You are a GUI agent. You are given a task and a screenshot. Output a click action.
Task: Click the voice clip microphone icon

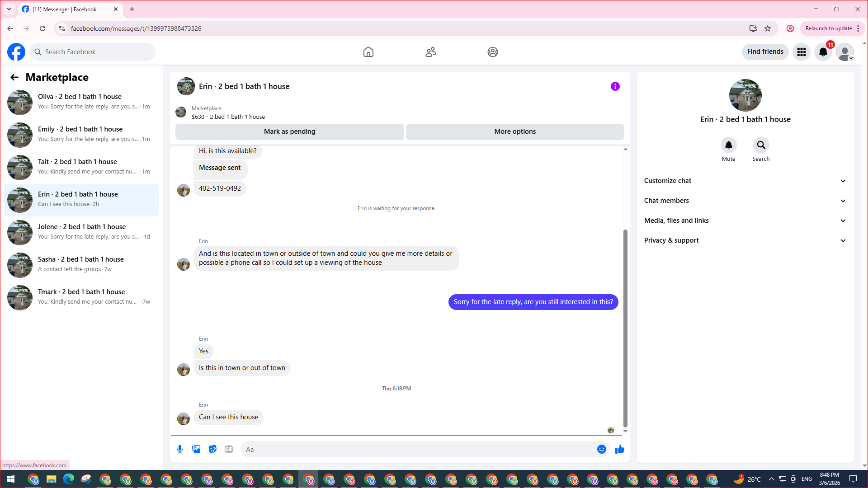coord(180,449)
